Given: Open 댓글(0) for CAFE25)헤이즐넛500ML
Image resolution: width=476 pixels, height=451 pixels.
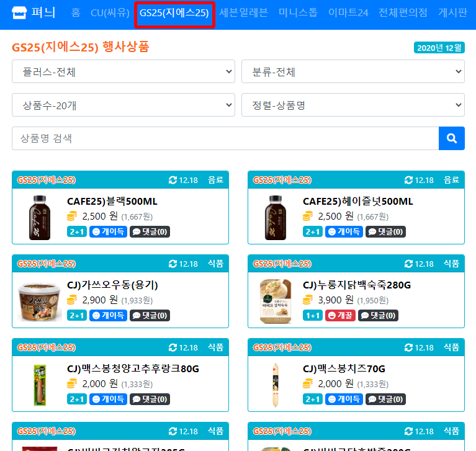Looking at the screenshot, I should [385, 232].
